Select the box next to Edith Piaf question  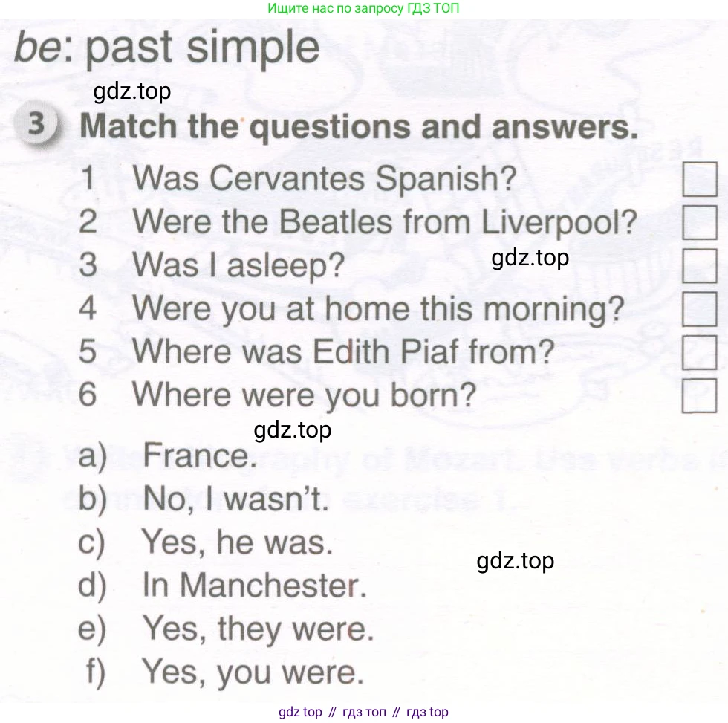click(700, 352)
